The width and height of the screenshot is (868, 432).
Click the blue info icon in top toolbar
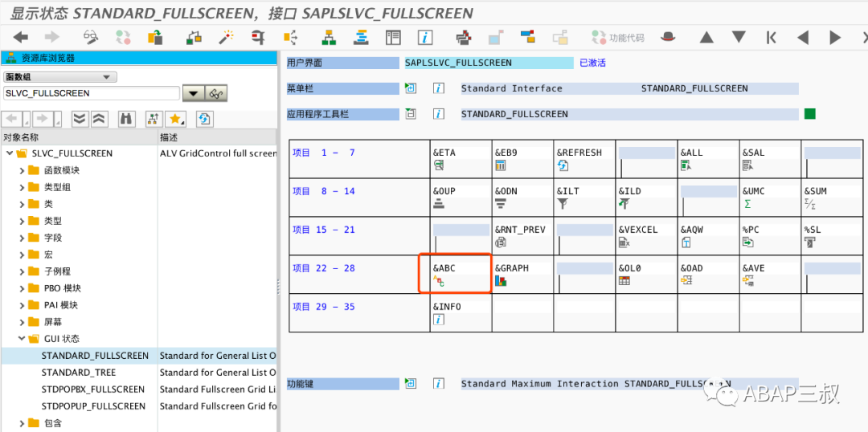click(x=425, y=38)
